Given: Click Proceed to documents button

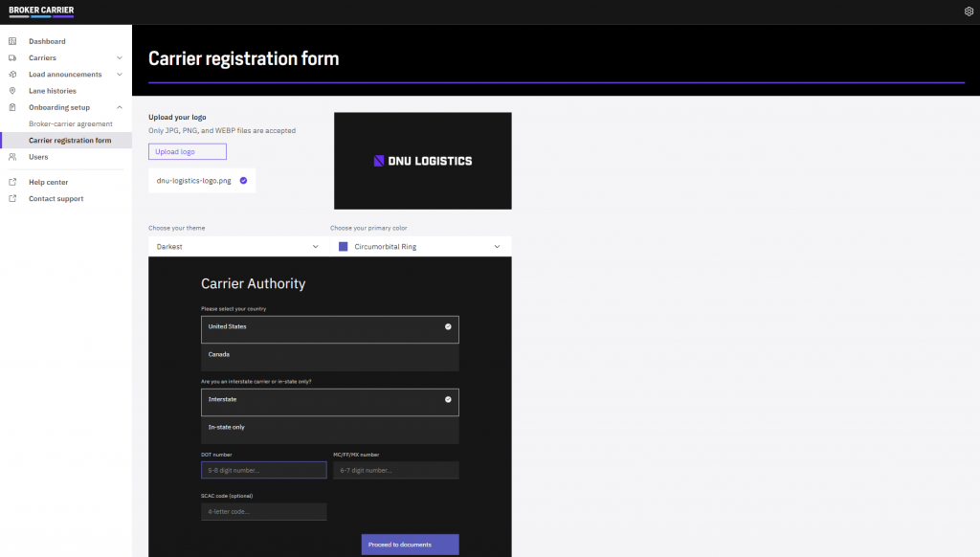Looking at the screenshot, I should point(410,545).
